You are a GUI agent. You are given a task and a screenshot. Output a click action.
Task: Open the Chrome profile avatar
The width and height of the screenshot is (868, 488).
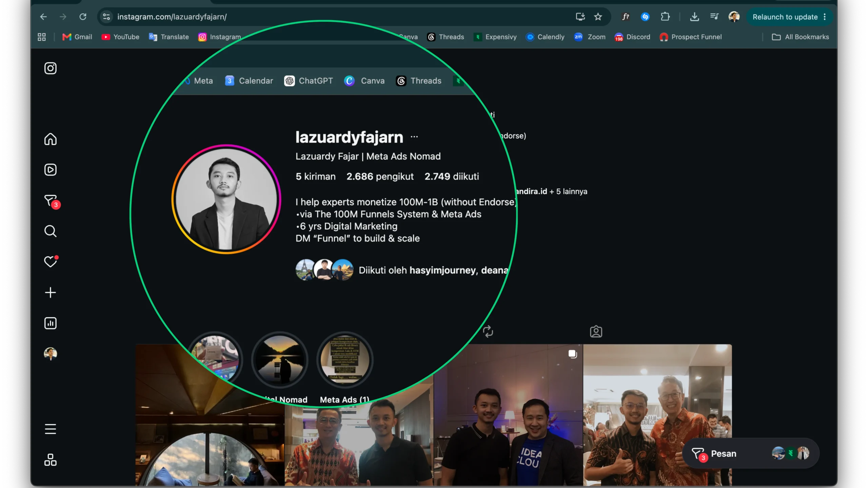click(x=734, y=17)
